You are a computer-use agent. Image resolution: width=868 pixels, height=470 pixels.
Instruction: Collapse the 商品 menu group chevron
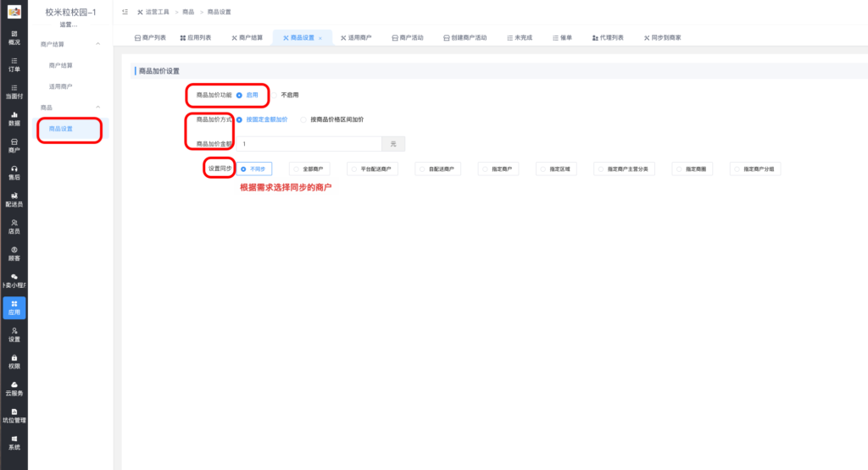click(98, 108)
